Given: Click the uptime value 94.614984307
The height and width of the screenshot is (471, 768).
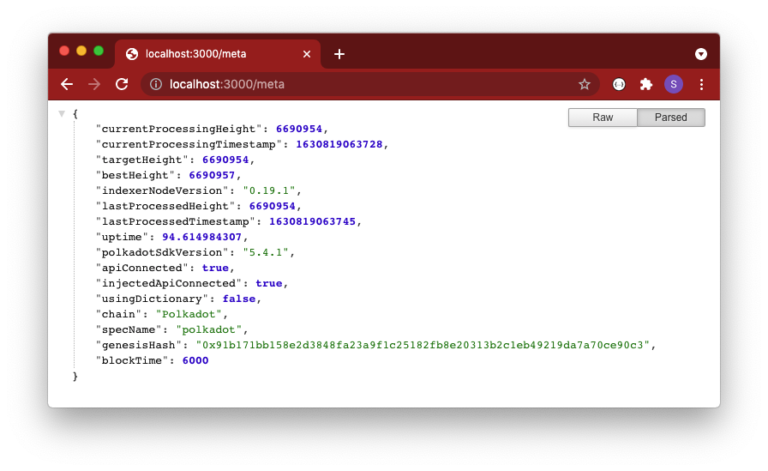Looking at the screenshot, I should (x=202, y=237).
